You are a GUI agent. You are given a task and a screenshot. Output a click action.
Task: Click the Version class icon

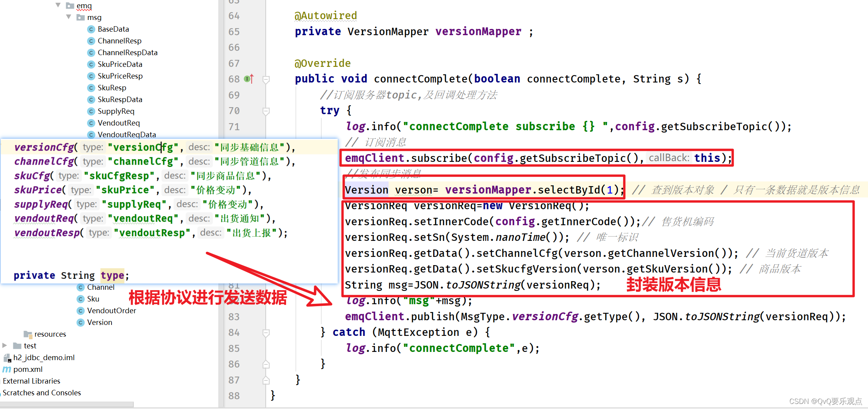(81, 322)
